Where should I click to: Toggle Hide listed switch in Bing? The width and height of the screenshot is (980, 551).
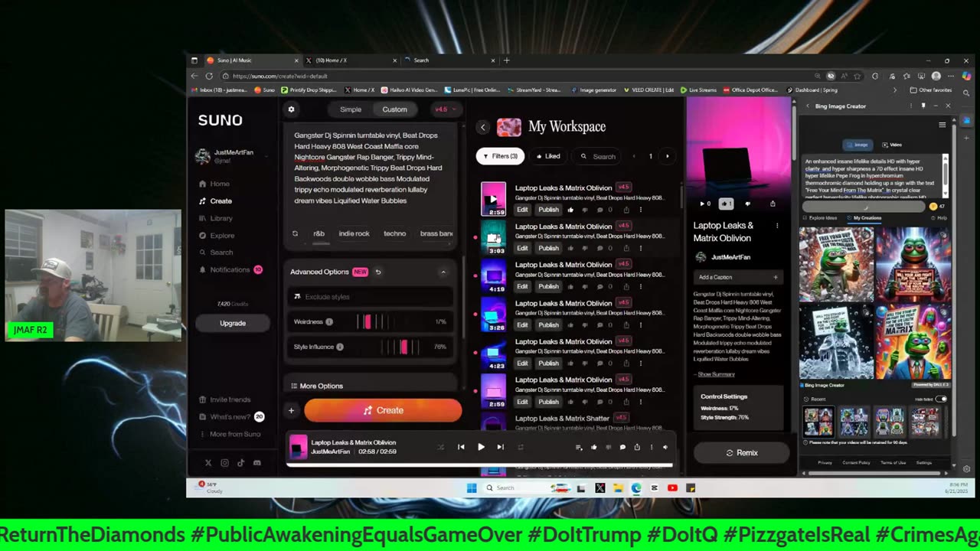[x=941, y=399]
